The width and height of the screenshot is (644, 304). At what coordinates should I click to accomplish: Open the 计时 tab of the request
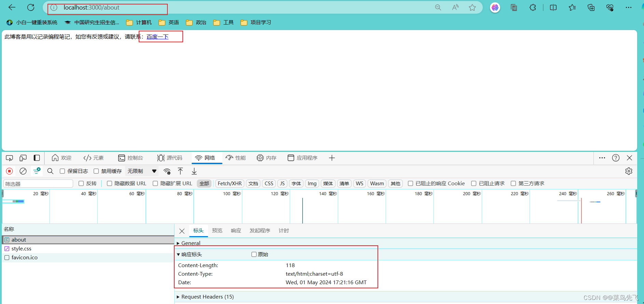284,231
